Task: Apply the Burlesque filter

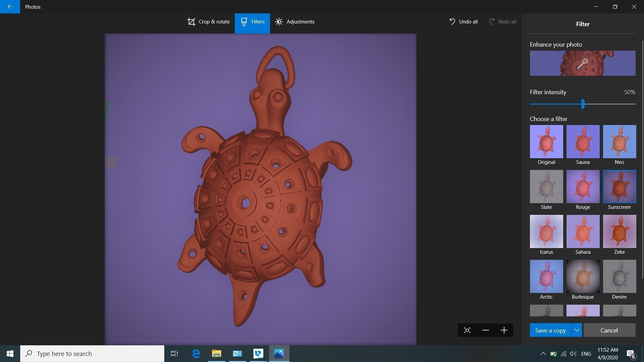Action: (583, 276)
